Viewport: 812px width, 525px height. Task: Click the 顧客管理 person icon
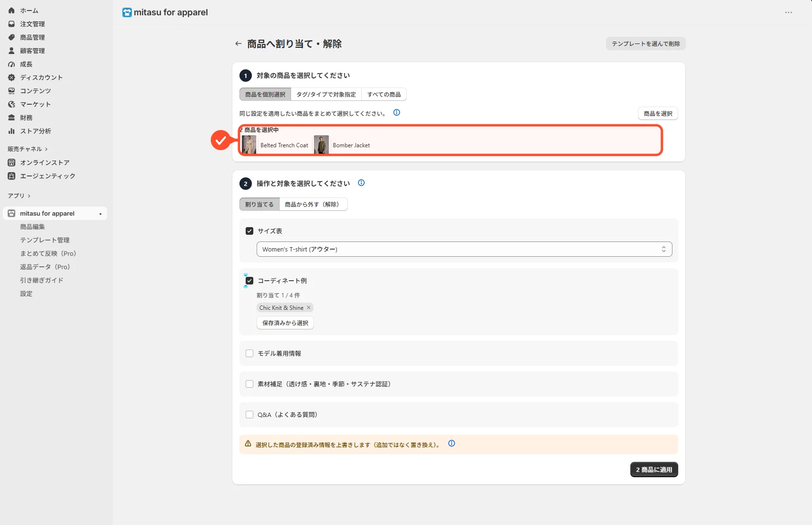[11, 51]
